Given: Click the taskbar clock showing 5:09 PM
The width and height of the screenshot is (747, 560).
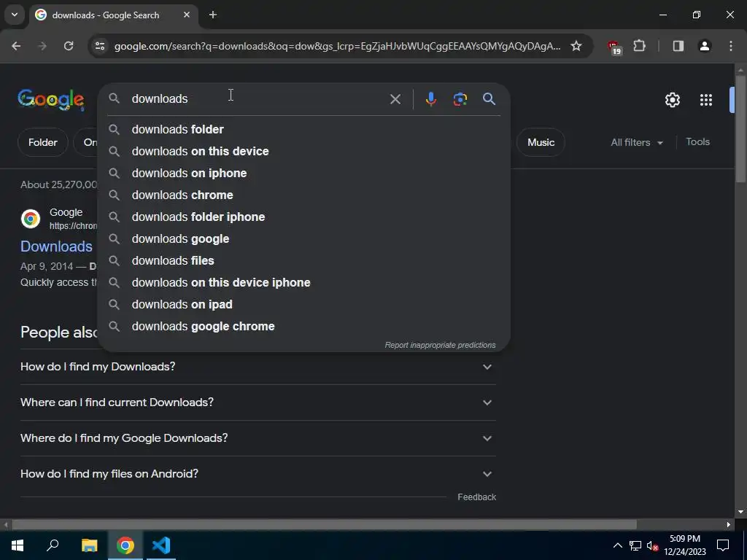Looking at the screenshot, I should (x=684, y=545).
